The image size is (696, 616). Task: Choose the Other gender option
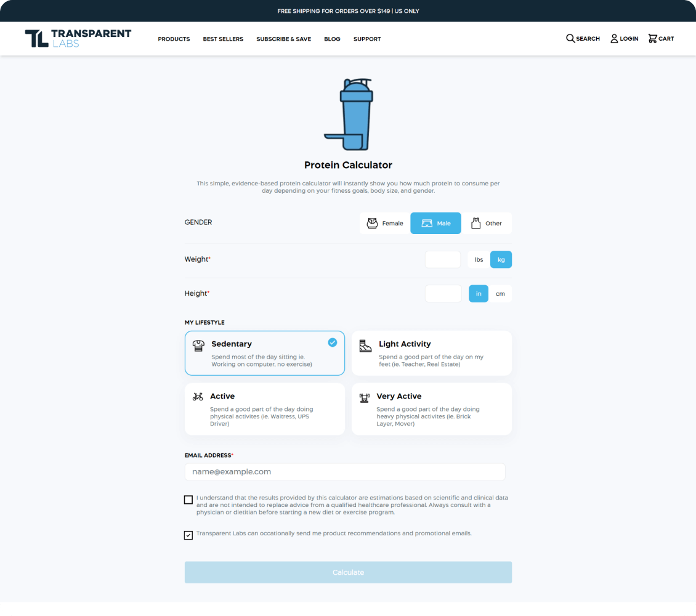point(487,224)
